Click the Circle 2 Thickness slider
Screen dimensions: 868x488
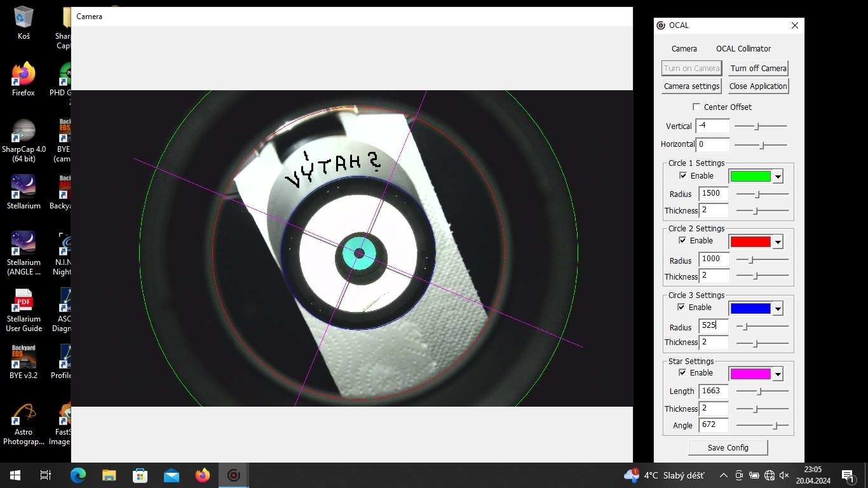click(763, 276)
